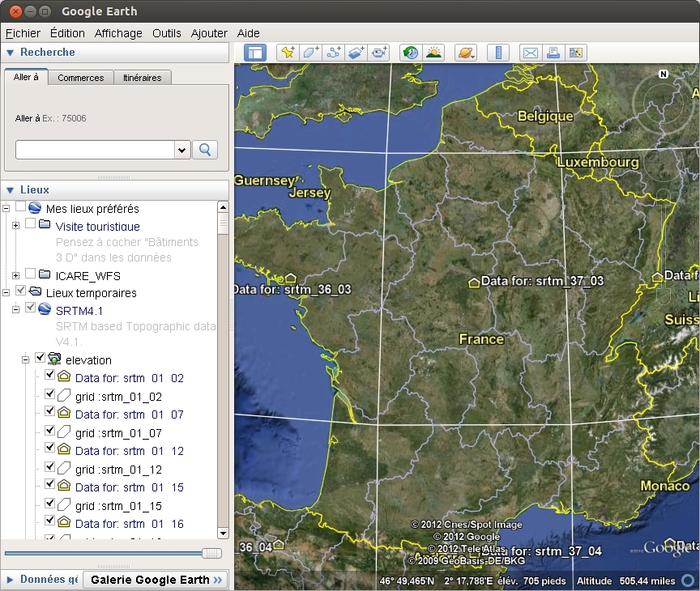
Task: Open the Fichier menu
Action: tap(23, 33)
